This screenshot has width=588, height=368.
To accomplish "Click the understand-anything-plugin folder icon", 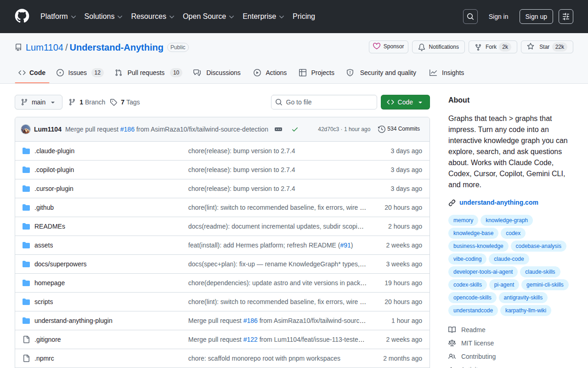I will 26,321.
